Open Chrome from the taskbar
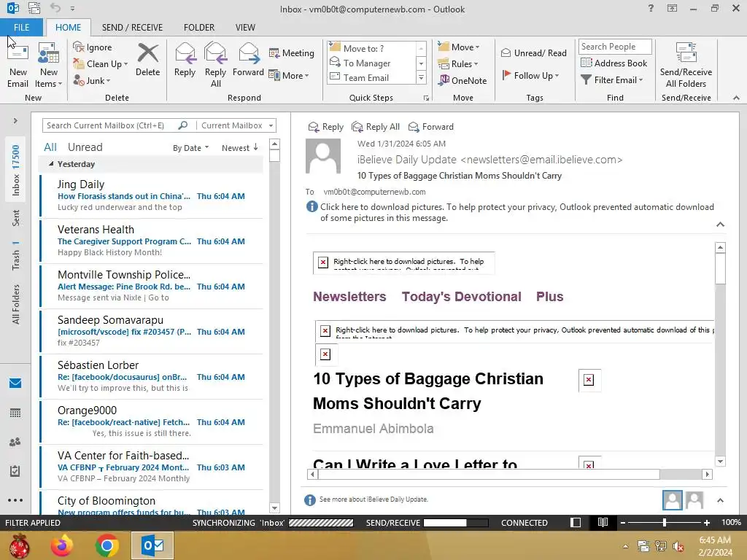This screenshot has width=747, height=560. (x=107, y=545)
